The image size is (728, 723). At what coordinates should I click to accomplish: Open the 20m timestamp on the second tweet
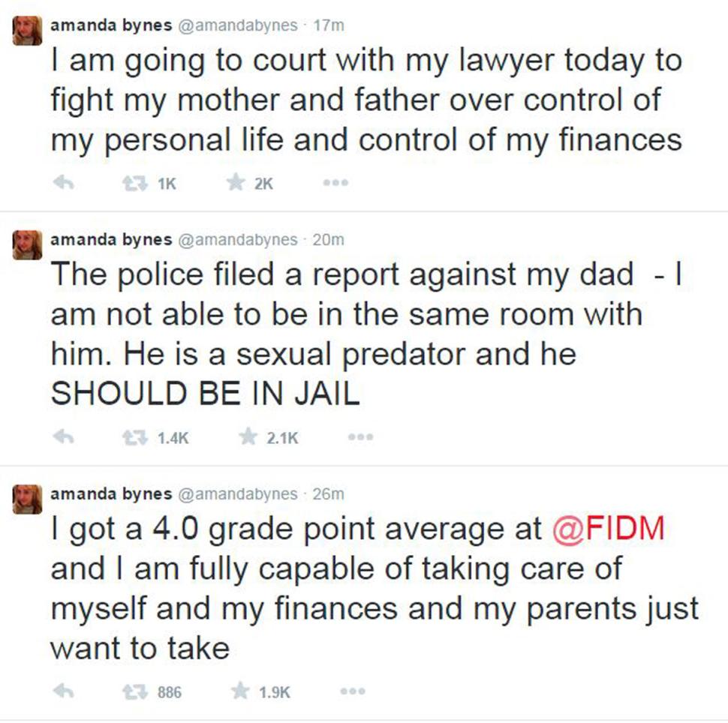point(331,241)
